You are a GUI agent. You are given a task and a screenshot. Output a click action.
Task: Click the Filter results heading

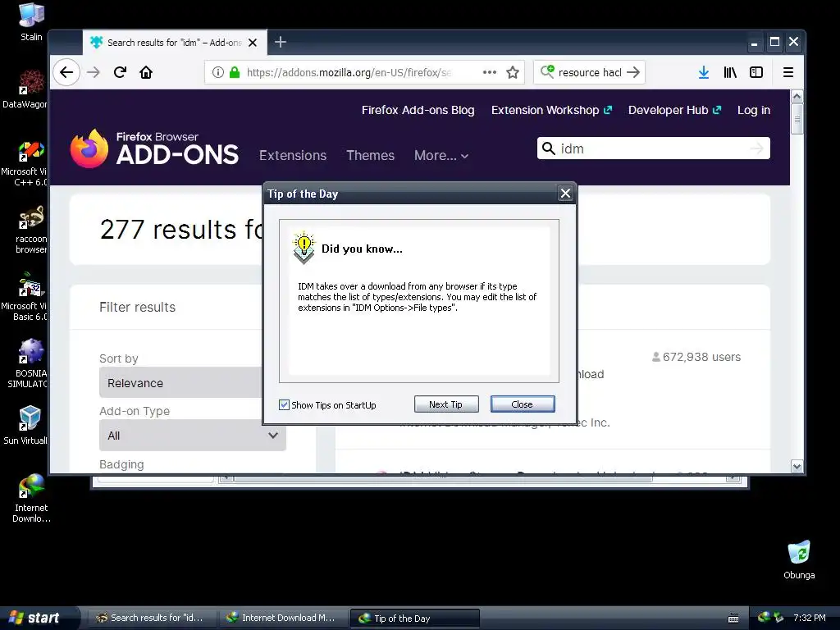(x=137, y=307)
